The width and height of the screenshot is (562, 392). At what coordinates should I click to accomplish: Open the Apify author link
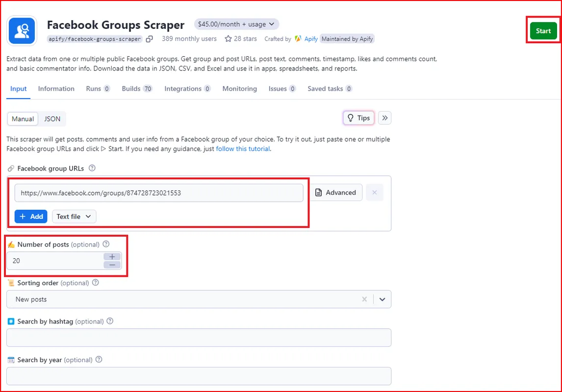(311, 39)
